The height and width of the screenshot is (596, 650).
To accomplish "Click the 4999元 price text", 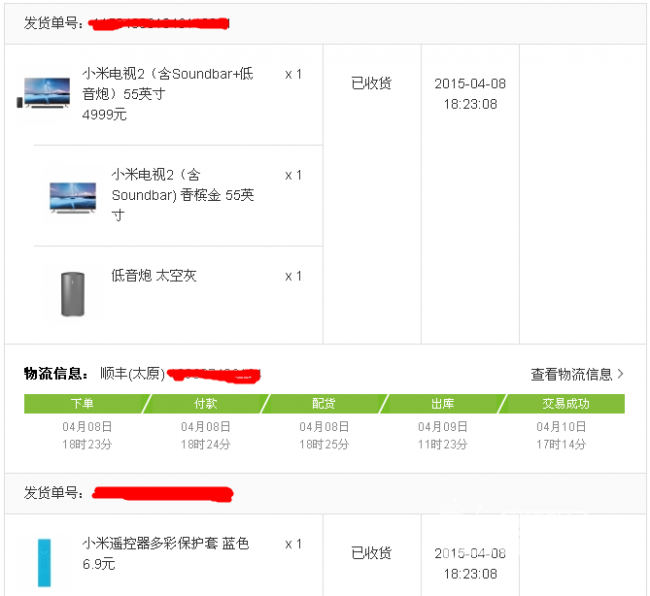I will pyautogui.click(x=104, y=114).
